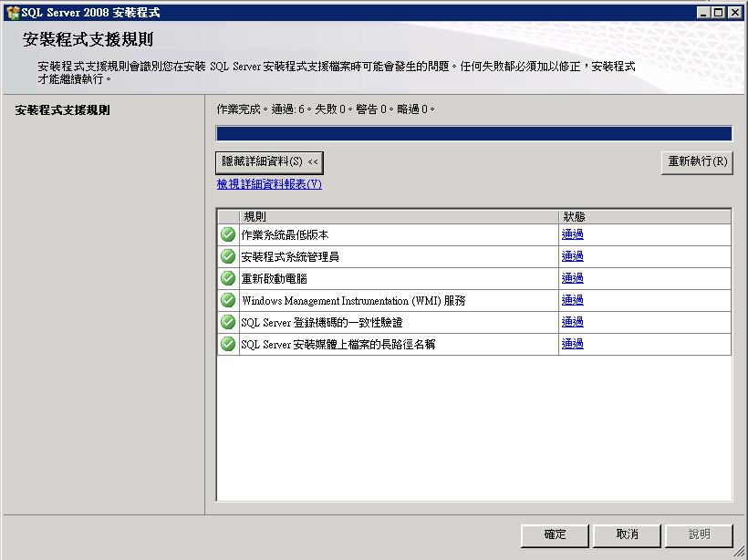Select the 狀態 column header
748x560 pixels.
click(645, 217)
